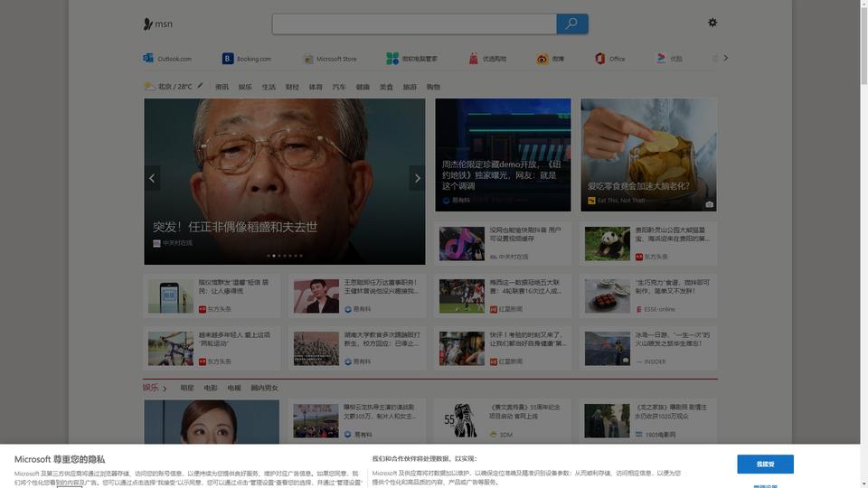Click the Beijing weather sun-cloud icon
This screenshot has height=488, width=868.
click(x=149, y=87)
